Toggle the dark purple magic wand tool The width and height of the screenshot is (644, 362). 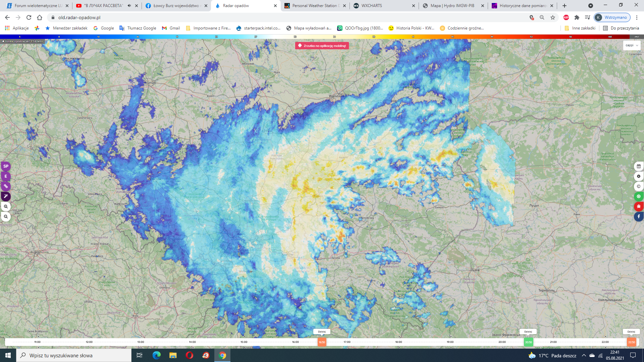point(6,196)
